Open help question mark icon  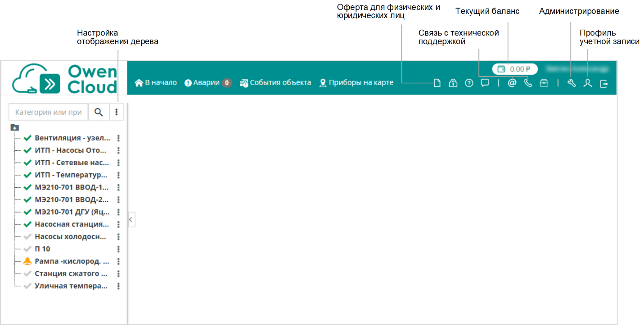tap(469, 83)
